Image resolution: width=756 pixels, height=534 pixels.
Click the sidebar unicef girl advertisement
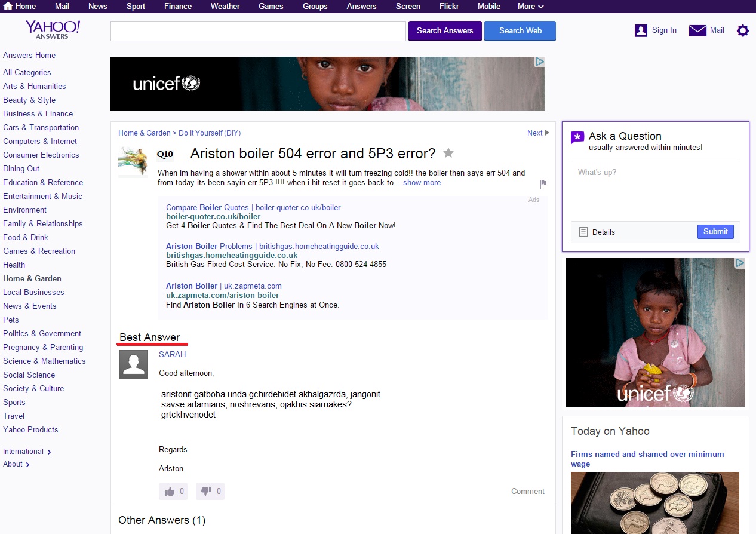click(656, 333)
